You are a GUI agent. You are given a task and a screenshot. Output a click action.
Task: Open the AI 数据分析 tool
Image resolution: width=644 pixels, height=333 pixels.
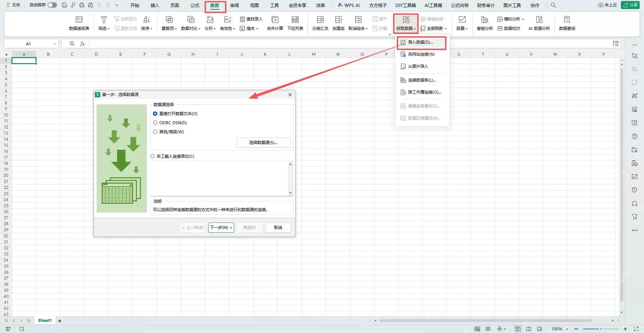pos(539,23)
